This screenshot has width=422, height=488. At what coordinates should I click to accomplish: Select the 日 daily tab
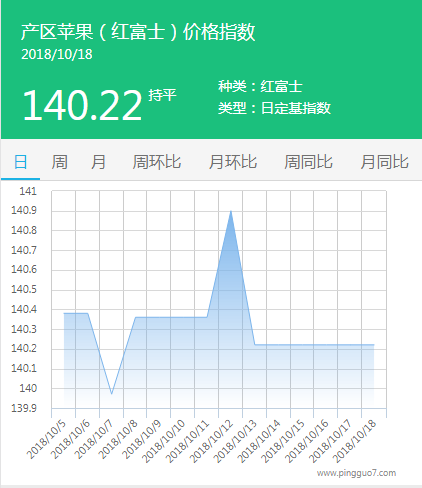click(x=20, y=162)
